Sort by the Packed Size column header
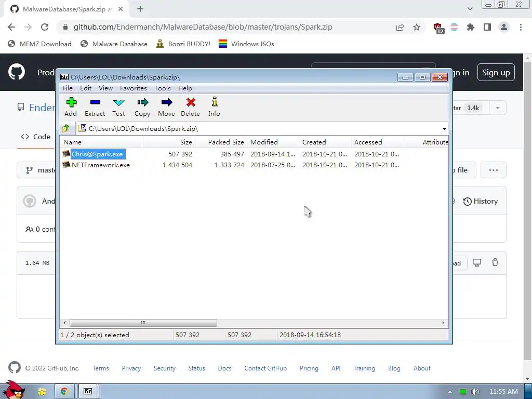The image size is (532, 399). pyautogui.click(x=221, y=142)
